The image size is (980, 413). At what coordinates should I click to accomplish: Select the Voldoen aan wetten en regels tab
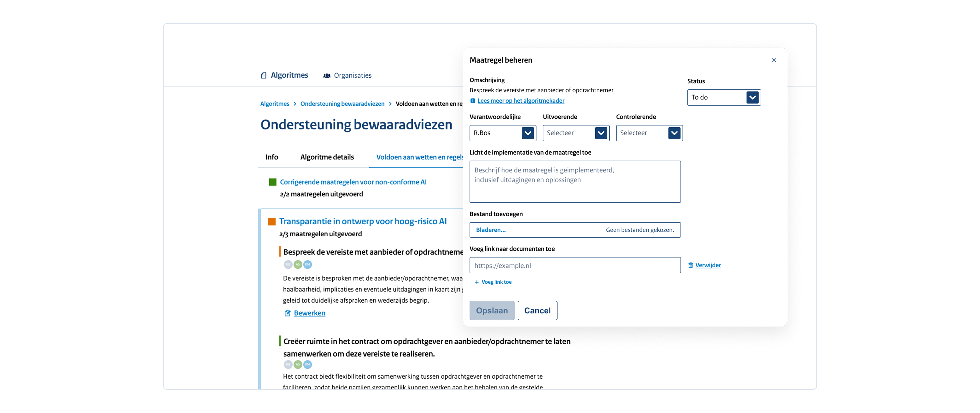point(419,157)
